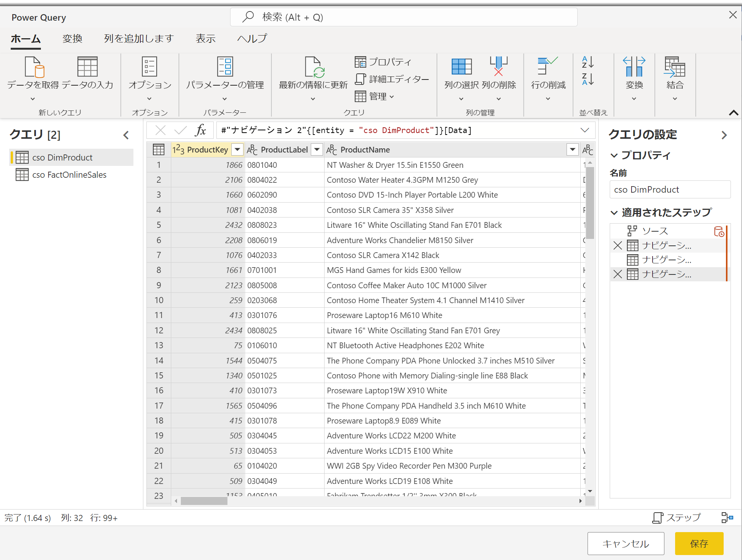Select the cso FactOnlineSales query
Viewport: 742px width, 560px height.
69,175
